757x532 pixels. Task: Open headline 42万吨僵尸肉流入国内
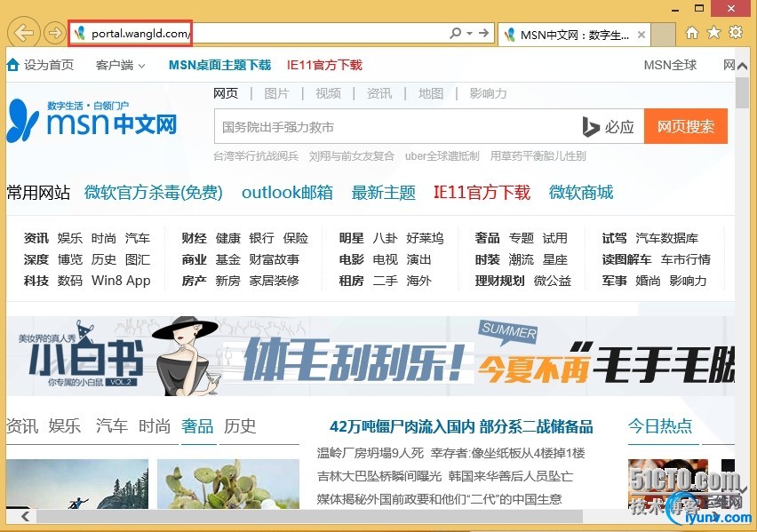click(x=461, y=426)
